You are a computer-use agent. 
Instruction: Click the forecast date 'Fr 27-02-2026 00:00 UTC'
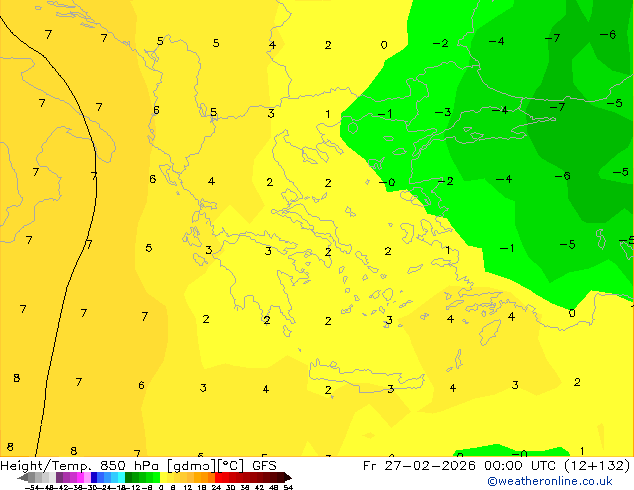(x=460, y=466)
